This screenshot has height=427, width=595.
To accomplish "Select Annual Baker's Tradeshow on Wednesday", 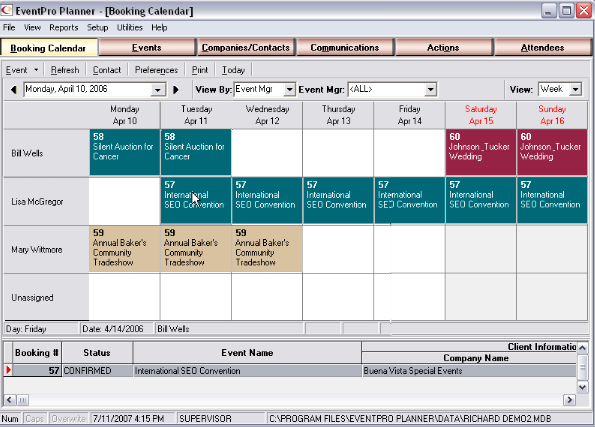I will click(267, 249).
